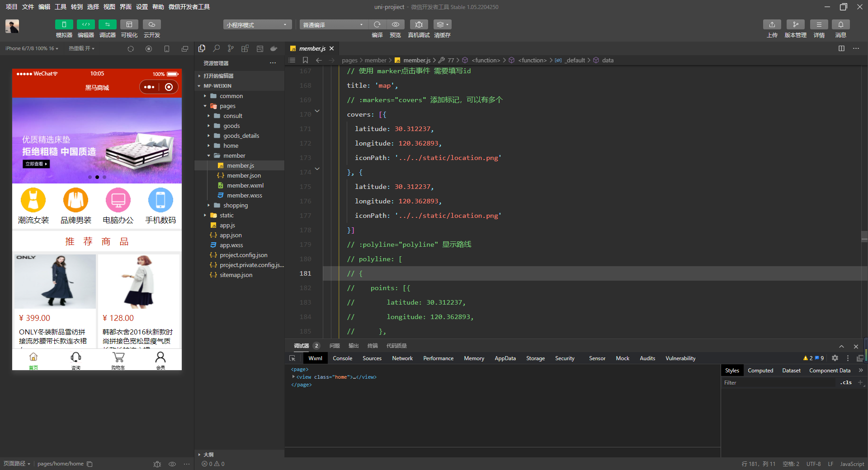868x470 pixels.
Task: Refresh the simulator
Action: tap(131, 49)
